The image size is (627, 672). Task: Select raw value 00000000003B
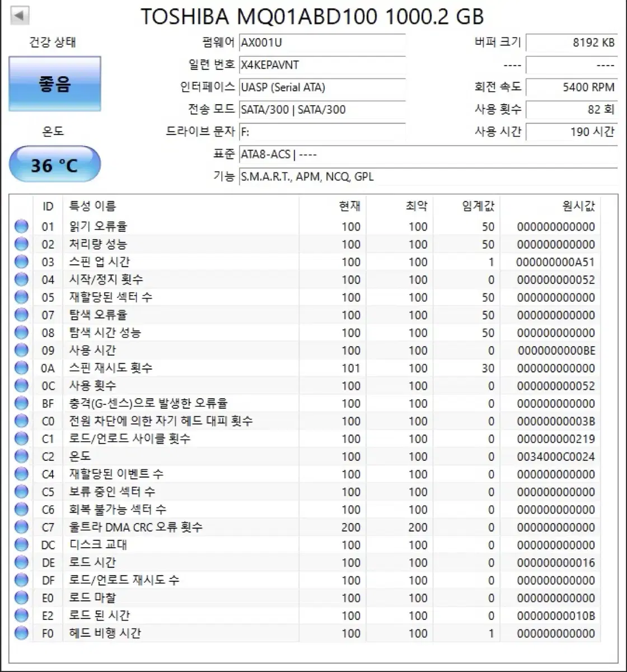[x=556, y=421]
